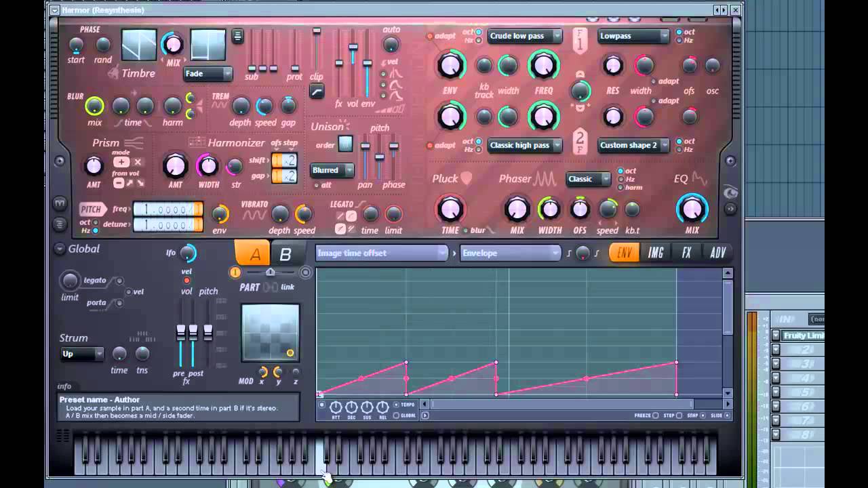Click the EQ curve icon
868x488 pixels.
699,179
